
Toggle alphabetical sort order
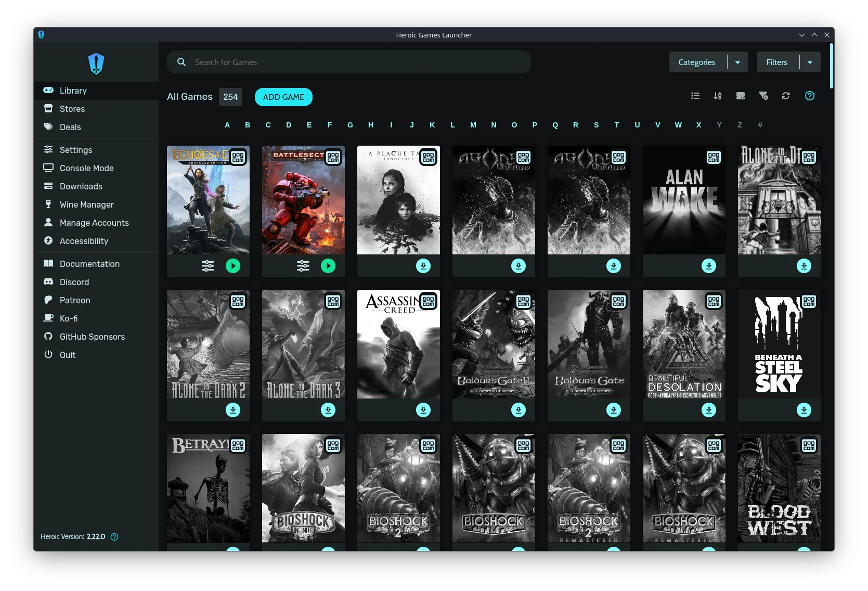(x=718, y=96)
